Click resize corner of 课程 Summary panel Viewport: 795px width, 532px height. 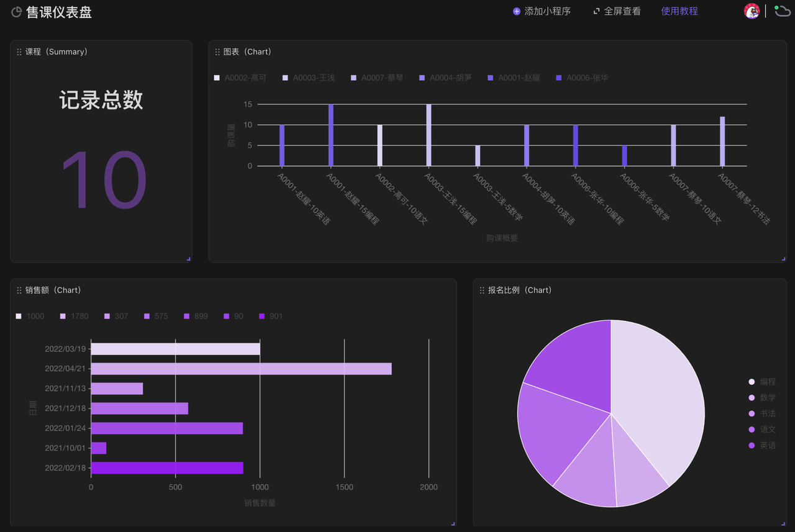coord(188,259)
